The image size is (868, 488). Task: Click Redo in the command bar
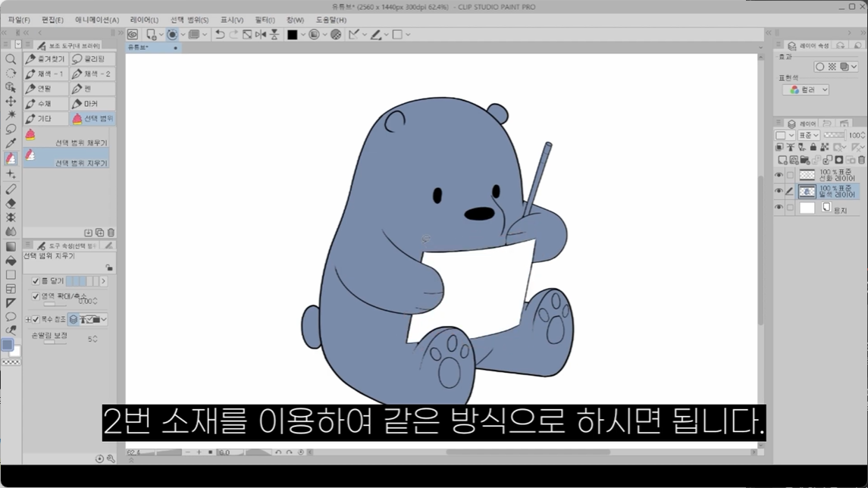[233, 34]
